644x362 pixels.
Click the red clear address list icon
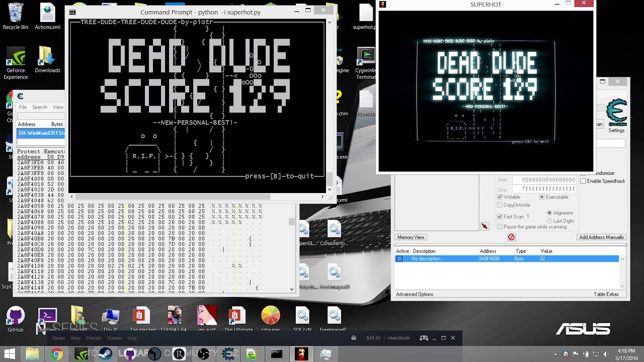pyautogui.click(x=511, y=237)
